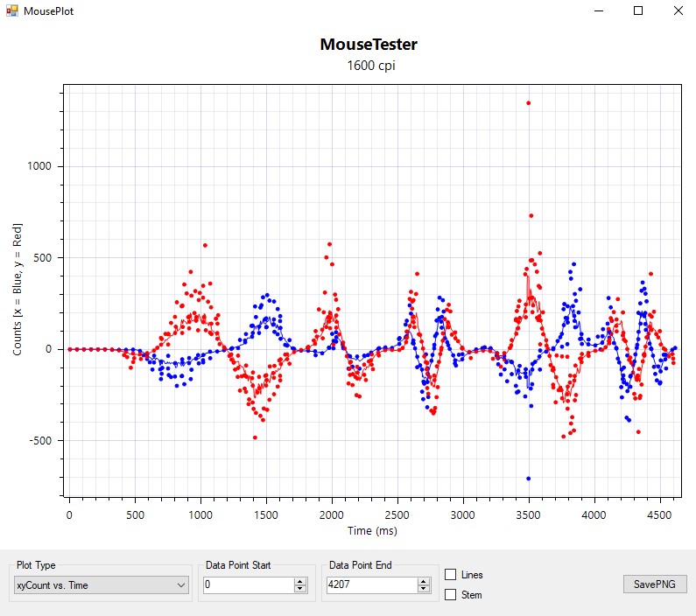Click the Data Point End input field

[371, 585]
